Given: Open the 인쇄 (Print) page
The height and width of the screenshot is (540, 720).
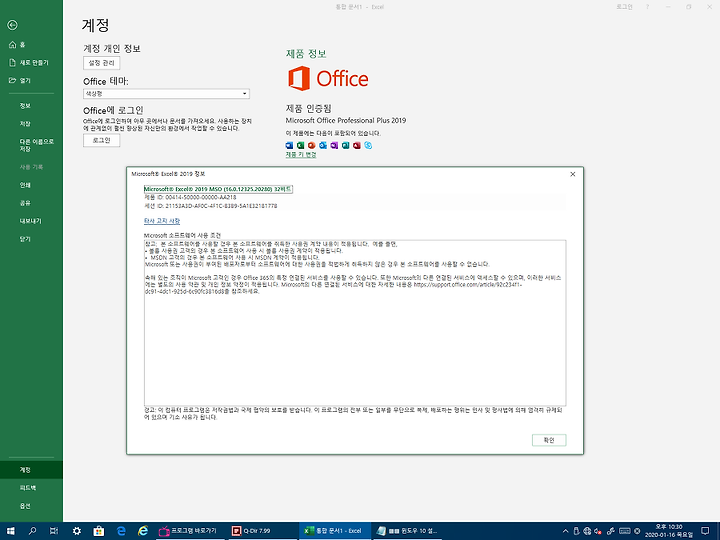Looking at the screenshot, I should pos(31,185).
